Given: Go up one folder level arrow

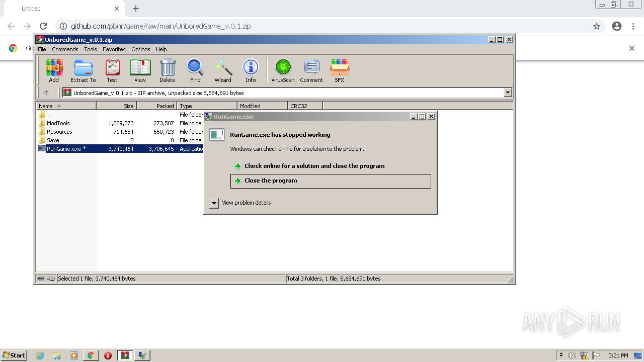Looking at the screenshot, I should click(46, 93).
